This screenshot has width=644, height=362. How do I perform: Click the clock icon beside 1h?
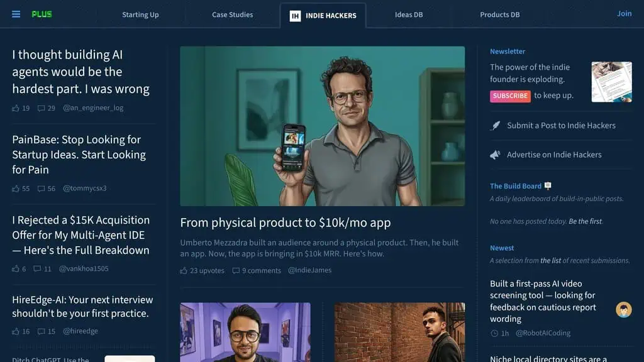(x=494, y=333)
